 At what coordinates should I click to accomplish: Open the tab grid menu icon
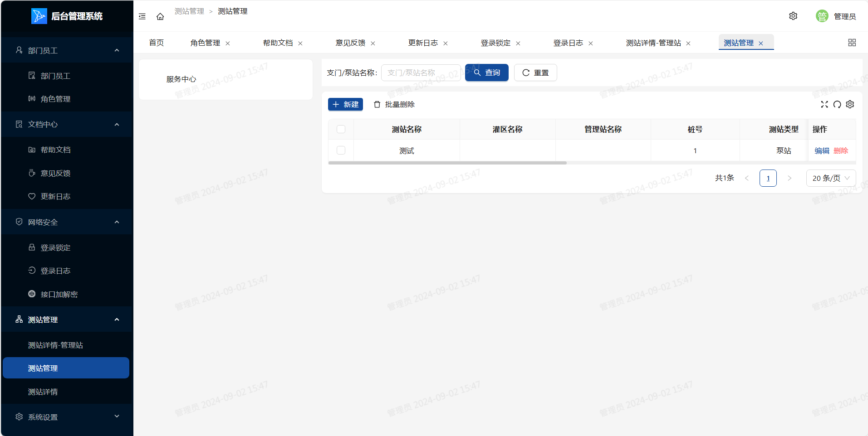[x=852, y=42]
